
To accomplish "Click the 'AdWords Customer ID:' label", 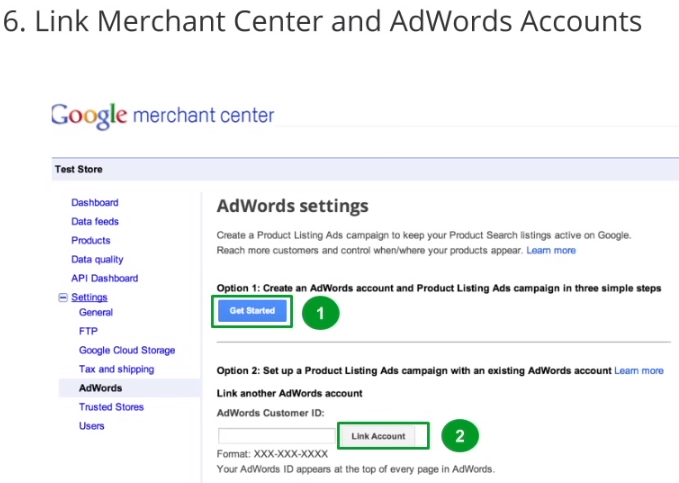I will tap(271, 413).
